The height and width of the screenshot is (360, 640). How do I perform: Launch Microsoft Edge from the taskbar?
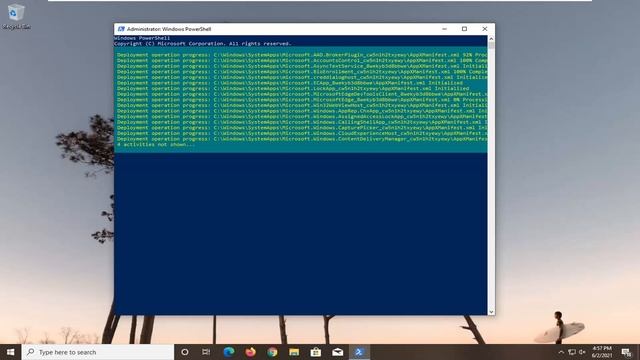pos(229,352)
